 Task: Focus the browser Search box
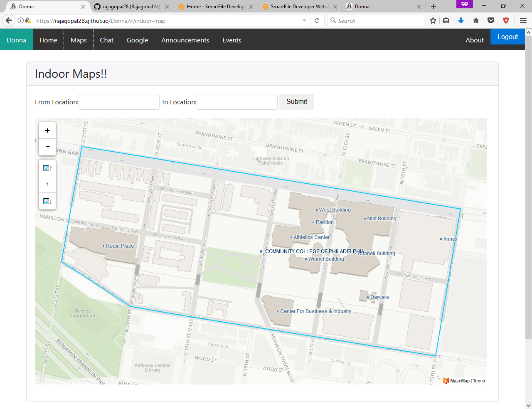[376, 20]
